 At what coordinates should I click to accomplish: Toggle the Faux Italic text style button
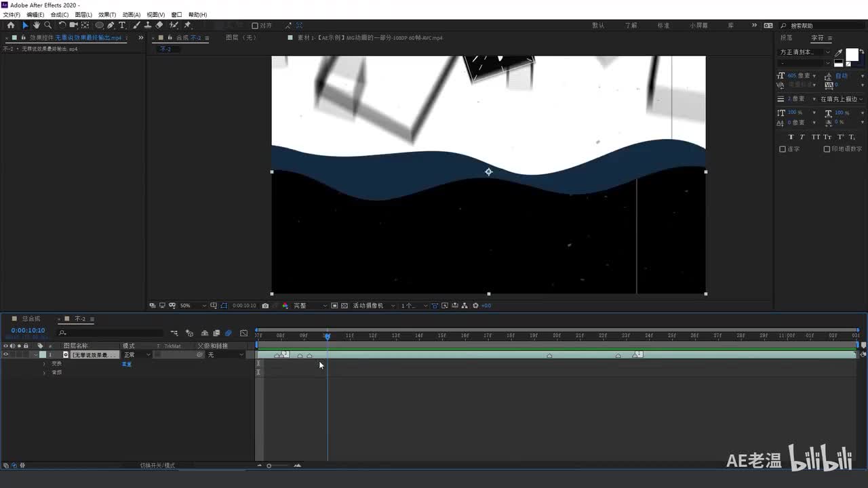coord(803,137)
